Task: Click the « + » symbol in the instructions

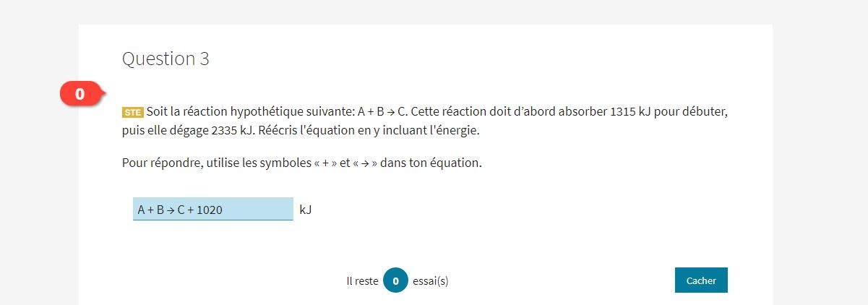Action: click(x=325, y=163)
